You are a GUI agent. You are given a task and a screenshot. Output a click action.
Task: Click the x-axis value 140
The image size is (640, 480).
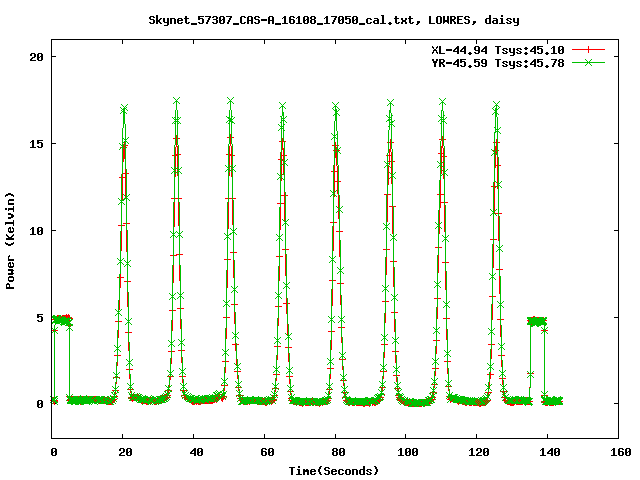[550, 452]
